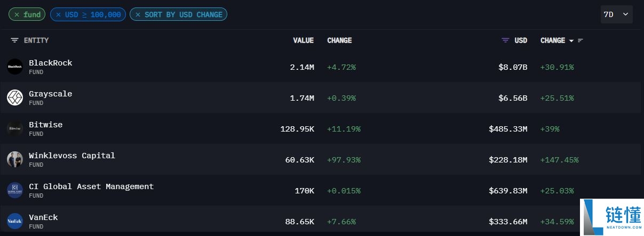This screenshot has height=236, width=644.
Task: Click the CI Global Asset Management logo
Action: pos(15,190)
